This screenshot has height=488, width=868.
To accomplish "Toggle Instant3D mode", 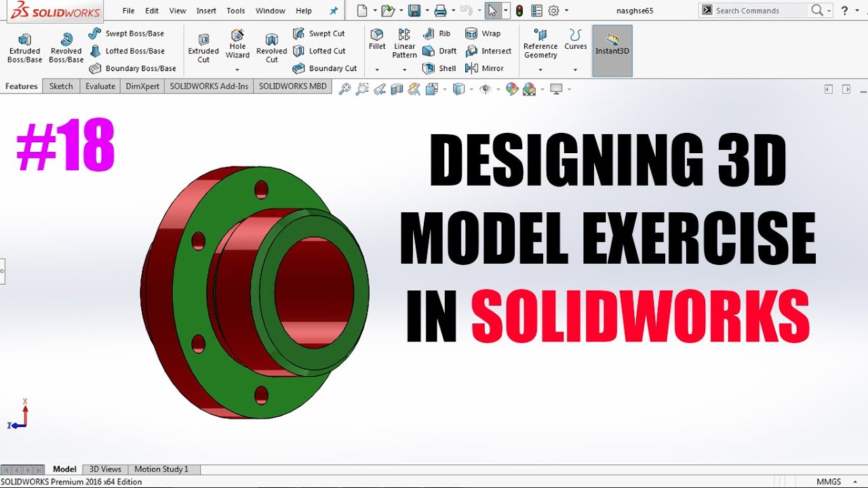I will click(612, 51).
